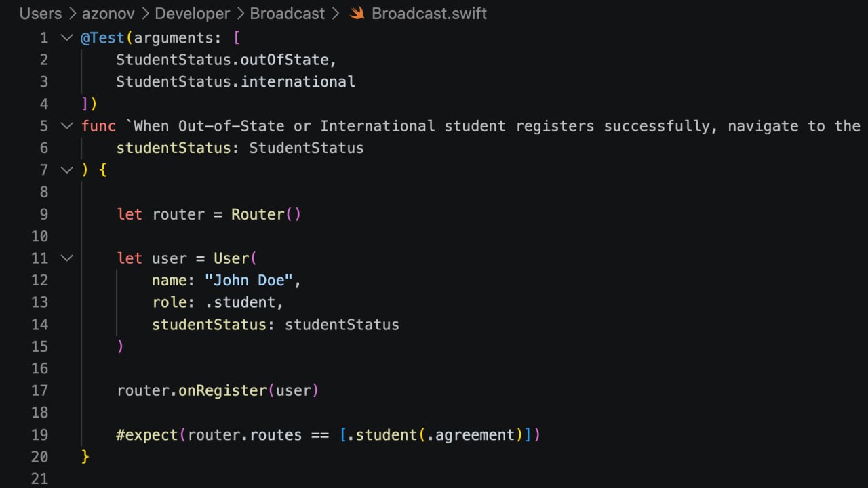Click line number 12 in the gutter
The image size is (868, 488).
pyautogui.click(x=40, y=280)
